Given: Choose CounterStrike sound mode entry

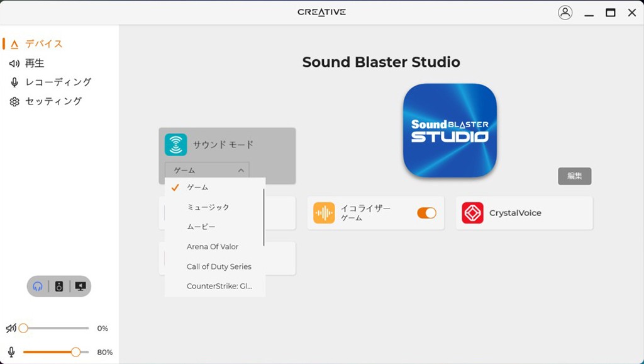Looking at the screenshot, I should pos(215,287).
